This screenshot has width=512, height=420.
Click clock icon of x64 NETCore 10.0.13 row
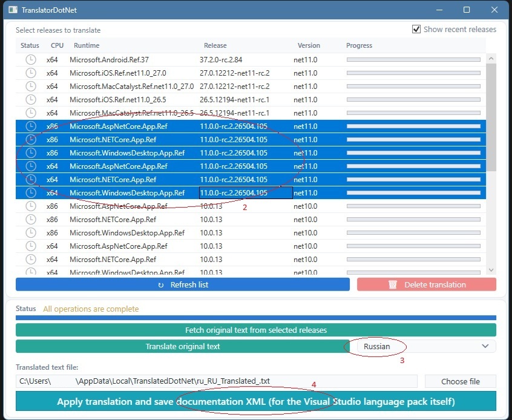point(31,260)
